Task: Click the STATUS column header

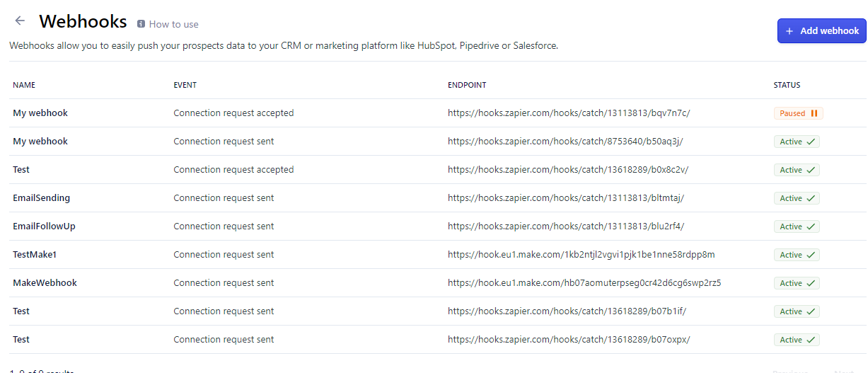Action: click(787, 85)
